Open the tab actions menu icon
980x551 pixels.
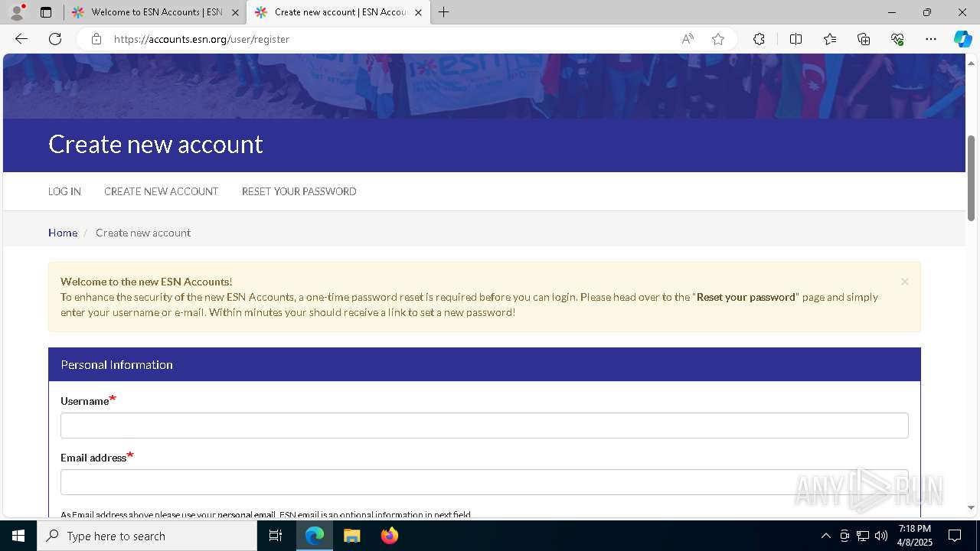(46, 12)
